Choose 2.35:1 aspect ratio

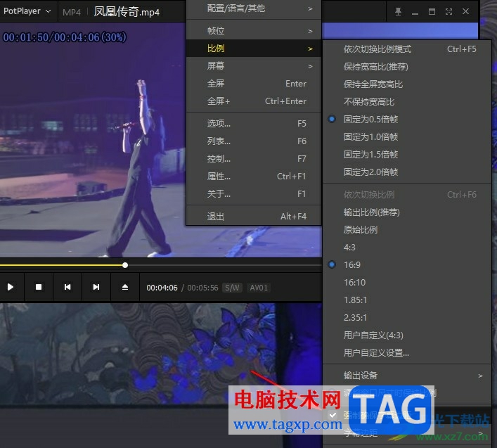407,318
